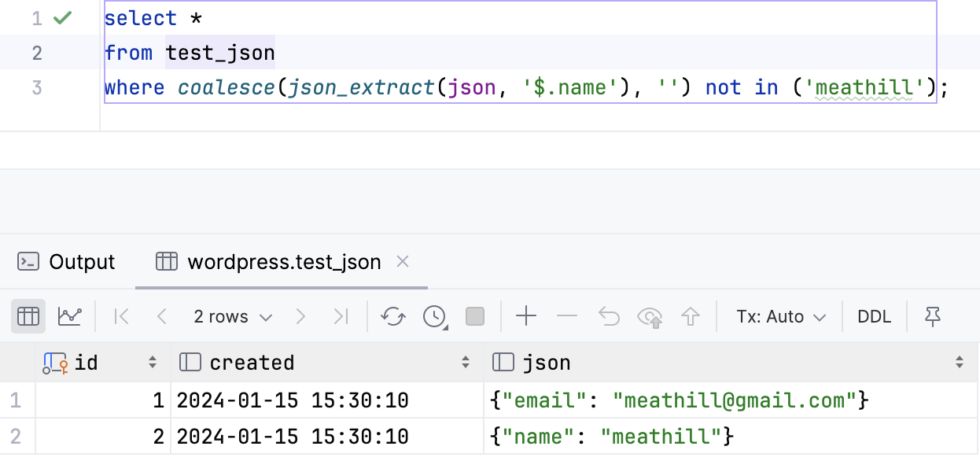Image resolution: width=980 pixels, height=461 pixels.
Task: Click the DDL button
Action: pos(874,317)
